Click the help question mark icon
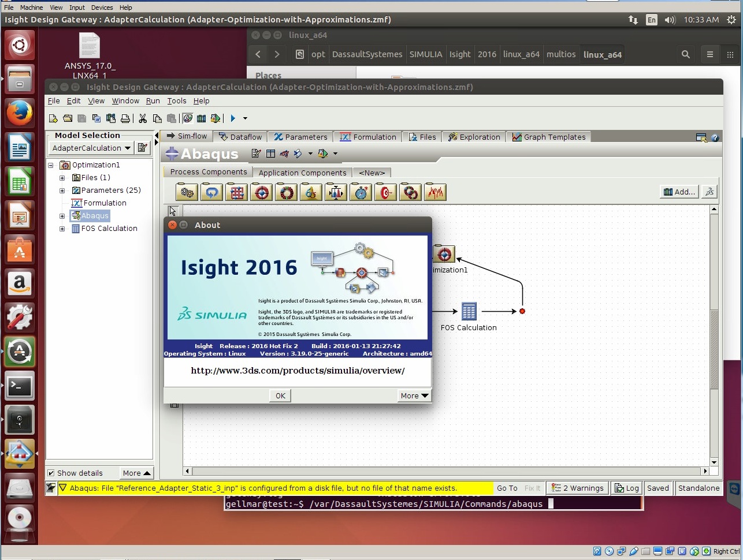This screenshot has height=560, width=743. point(715,137)
